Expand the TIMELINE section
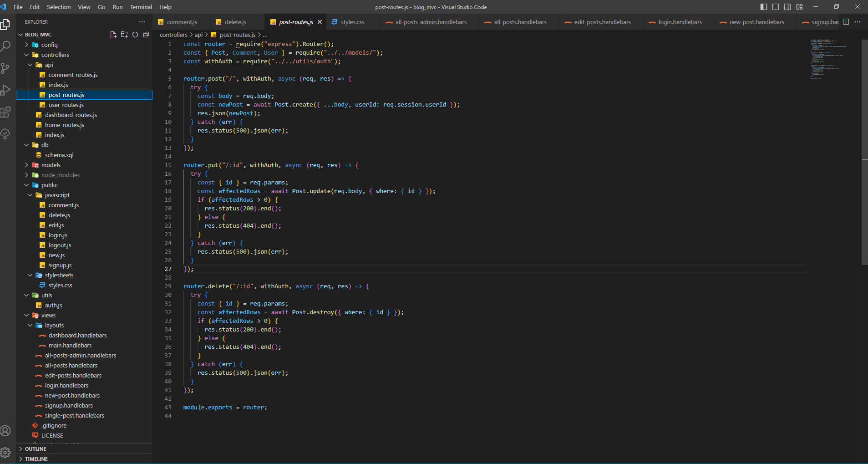 (84, 459)
